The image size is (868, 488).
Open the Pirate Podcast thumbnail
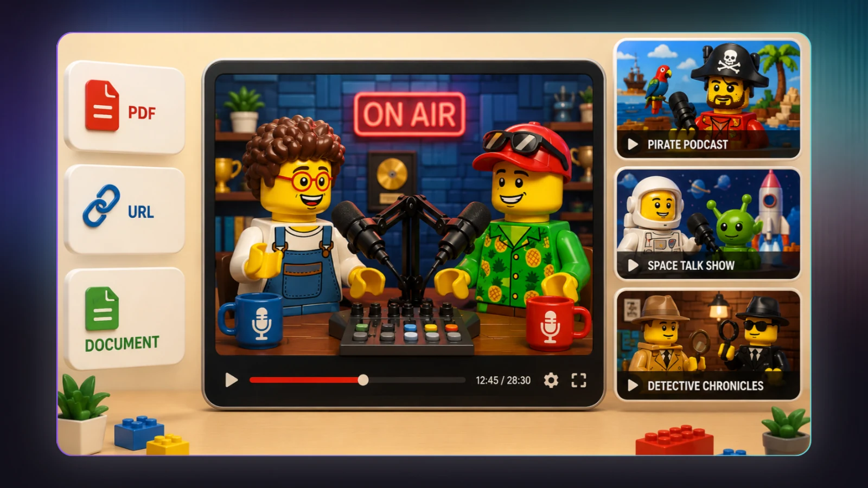point(708,99)
